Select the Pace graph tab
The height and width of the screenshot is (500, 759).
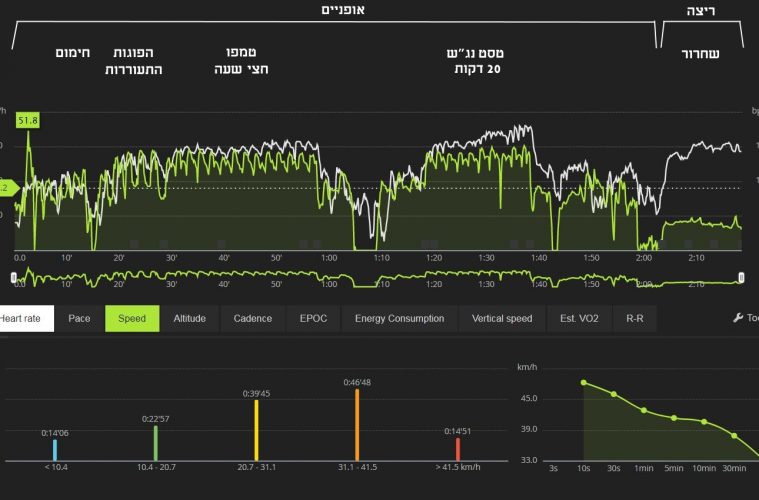click(x=79, y=319)
